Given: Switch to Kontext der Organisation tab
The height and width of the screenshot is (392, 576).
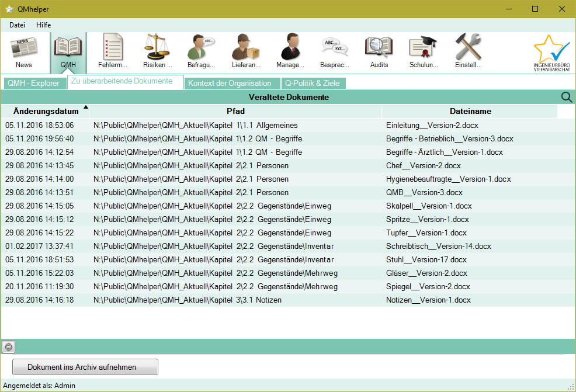Looking at the screenshot, I should (x=229, y=83).
